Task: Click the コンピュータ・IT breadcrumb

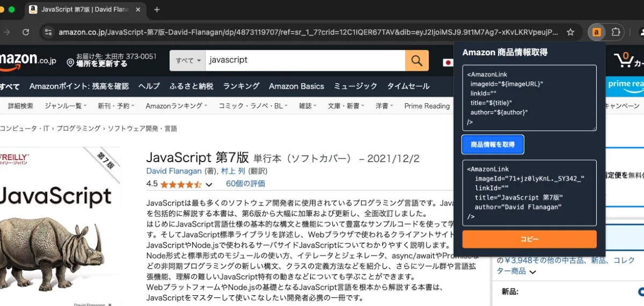Action: 24,128
